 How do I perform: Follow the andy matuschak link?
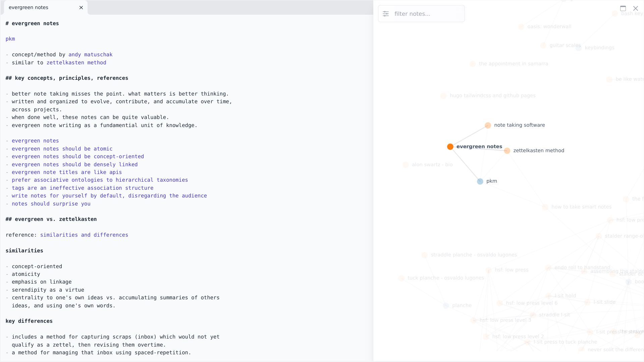[x=90, y=54]
